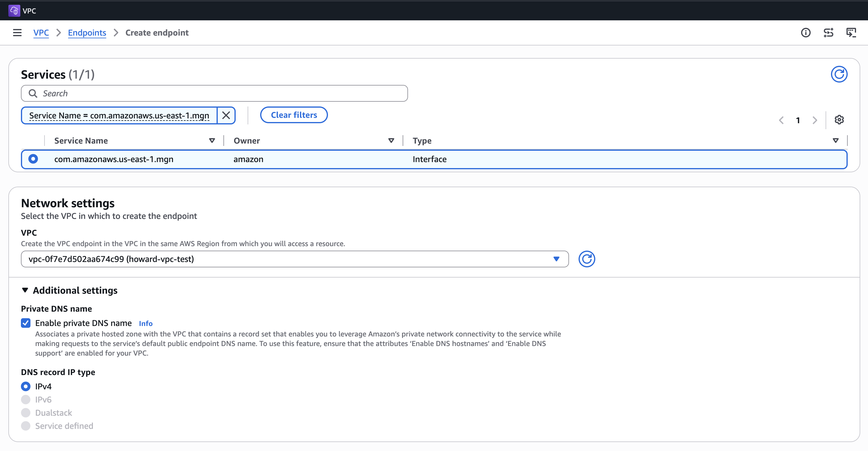This screenshot has height=451, width=868.
Task: Open Services table preferences gear
Action: 839,120
